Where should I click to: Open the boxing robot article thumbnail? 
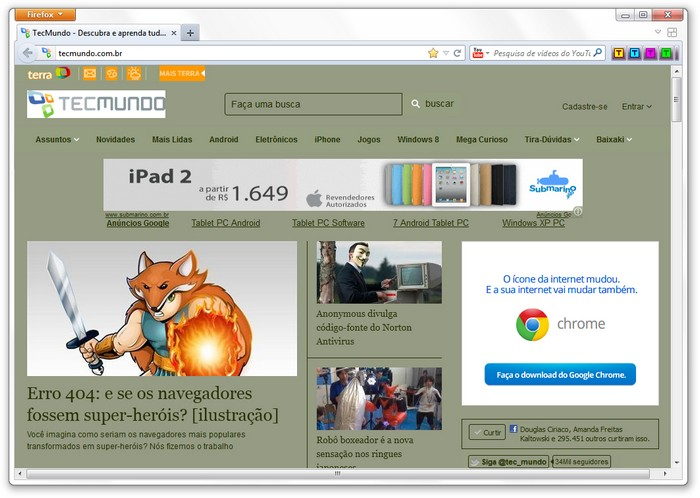coord(379,399)
